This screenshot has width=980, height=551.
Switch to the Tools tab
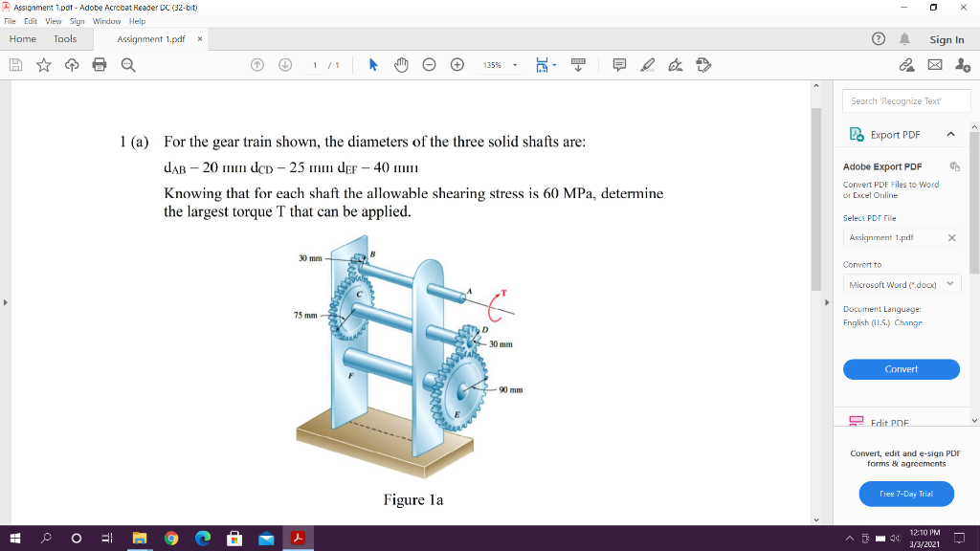[x=64, y=39]
